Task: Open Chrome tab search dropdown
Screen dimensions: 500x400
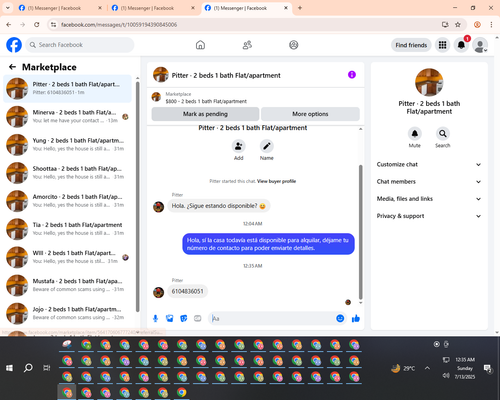Action: (x=7, y=8)
